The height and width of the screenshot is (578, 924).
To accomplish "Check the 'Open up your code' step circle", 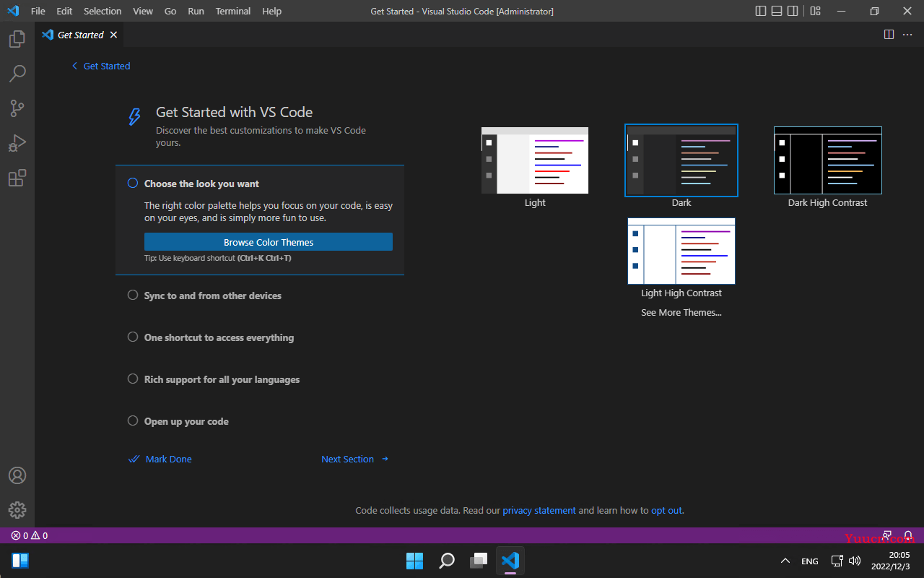I will coord(133,420).
